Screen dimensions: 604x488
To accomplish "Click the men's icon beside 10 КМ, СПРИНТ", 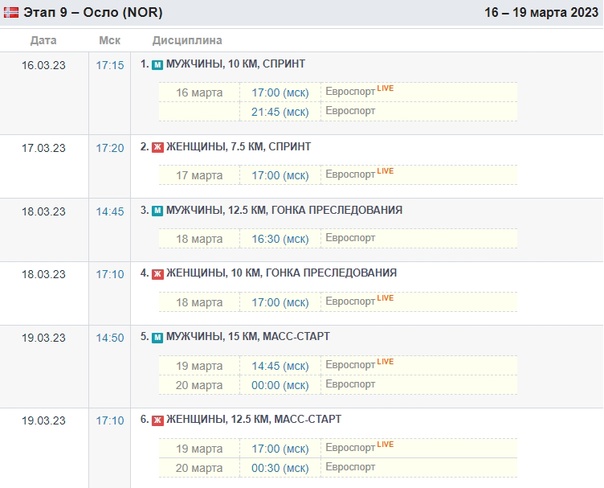I will pyautogui.click(x=157, y=64).
